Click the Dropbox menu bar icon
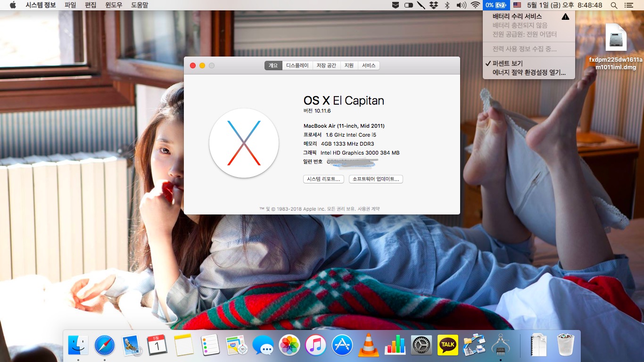 point(434,5)
